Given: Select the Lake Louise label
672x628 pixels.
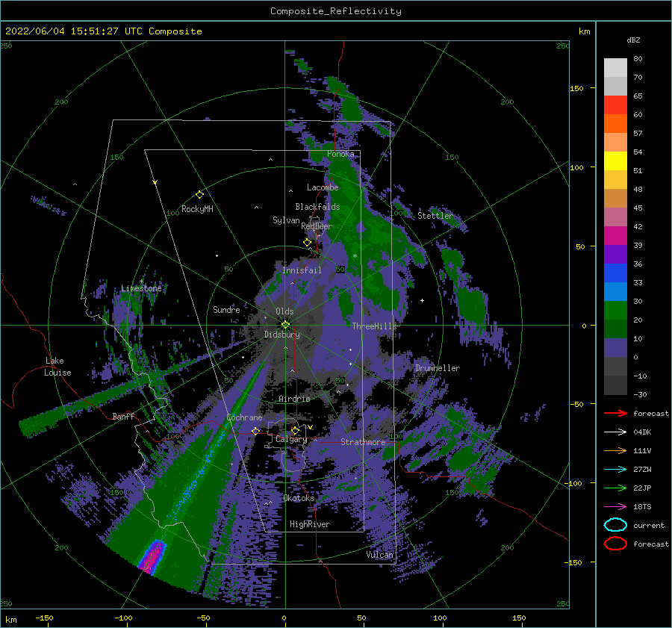Looking at the screenshot, I should (x=58, y=367).
